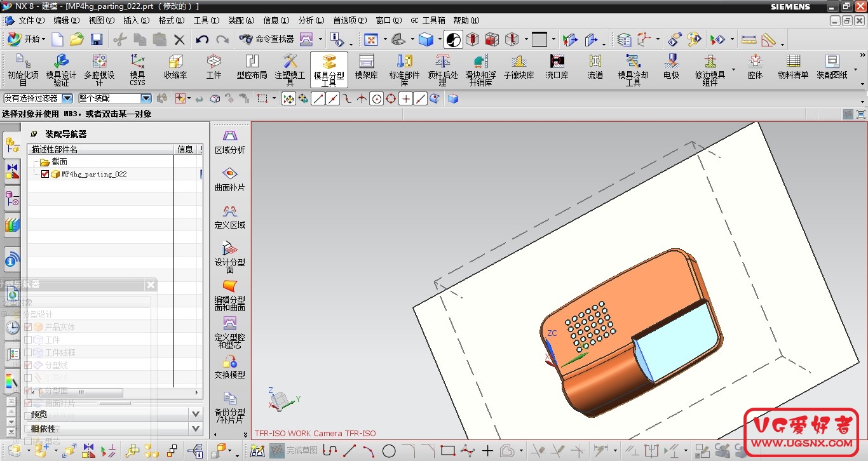The image size is (868, 461).
Task: Click the Undo arrow icon
Action: click(x=202, y=39)
